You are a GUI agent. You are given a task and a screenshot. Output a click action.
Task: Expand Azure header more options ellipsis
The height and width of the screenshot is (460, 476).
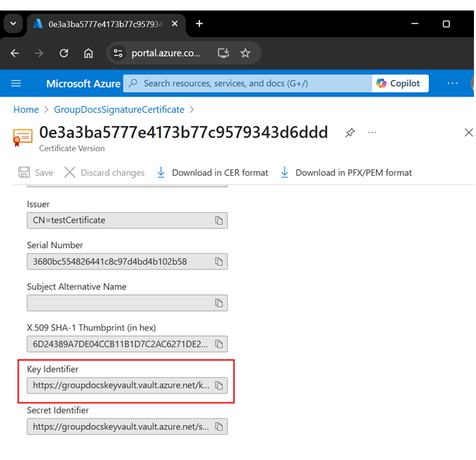tap(452, 84)
